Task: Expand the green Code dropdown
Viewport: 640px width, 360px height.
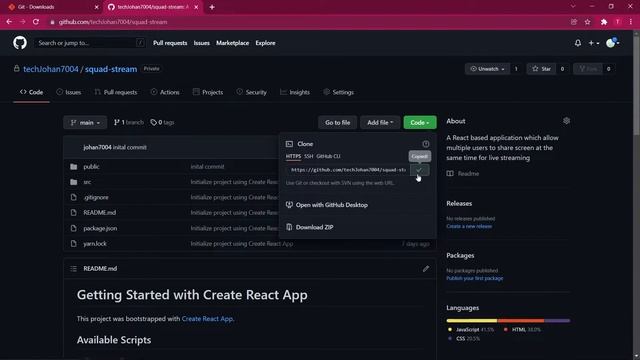Action: pos(420,122)
